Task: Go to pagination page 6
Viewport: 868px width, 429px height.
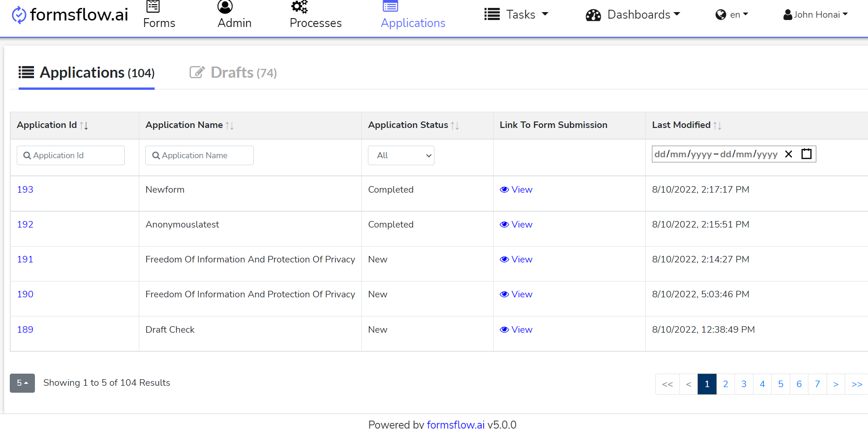Action: [x=799, y=384]
